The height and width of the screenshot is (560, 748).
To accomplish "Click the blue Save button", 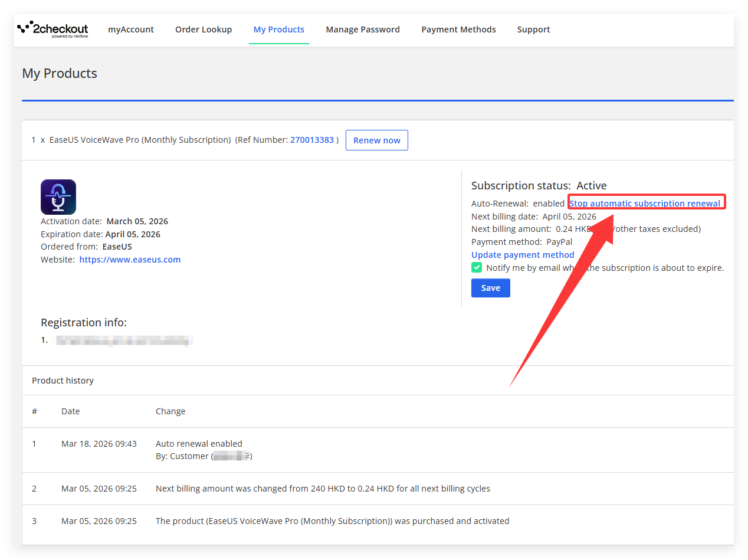I will point(490,288).
